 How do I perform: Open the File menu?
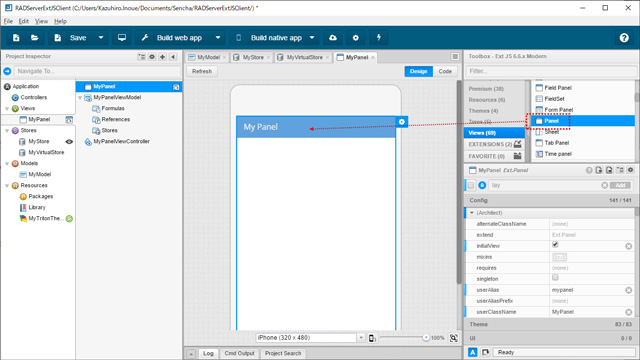(8, 21)
